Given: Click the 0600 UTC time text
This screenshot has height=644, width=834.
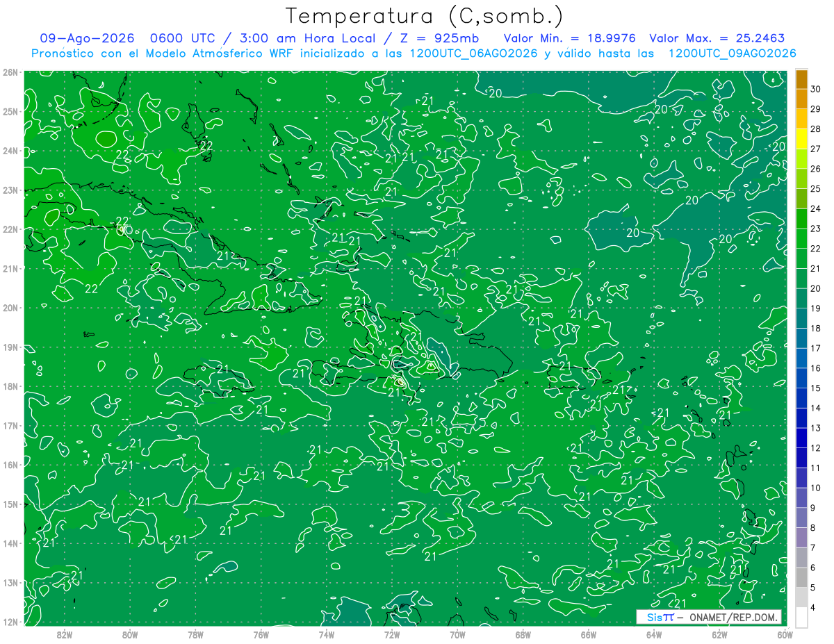Looking at the screenshot, I should (182, 38).
